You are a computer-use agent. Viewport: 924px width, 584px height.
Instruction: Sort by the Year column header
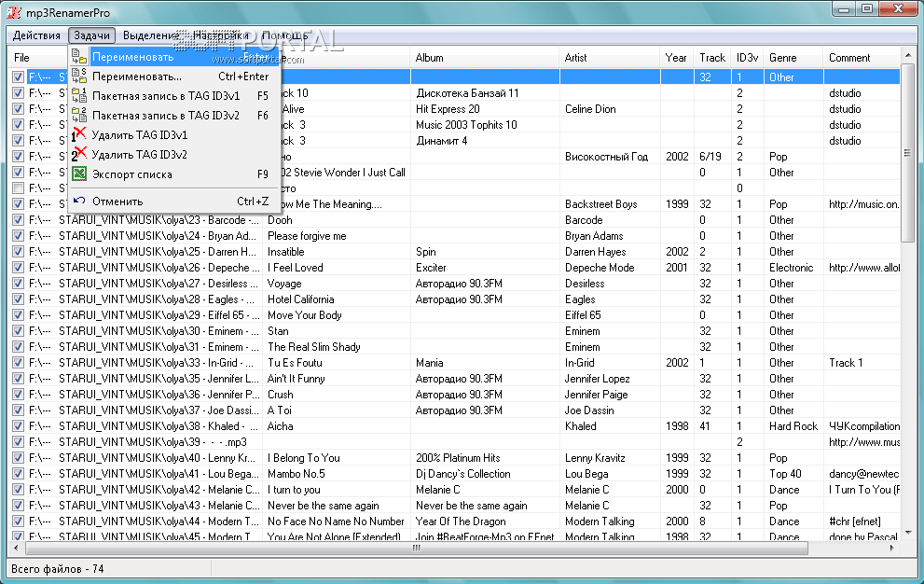pyautogui.click(x=677, y=58)
